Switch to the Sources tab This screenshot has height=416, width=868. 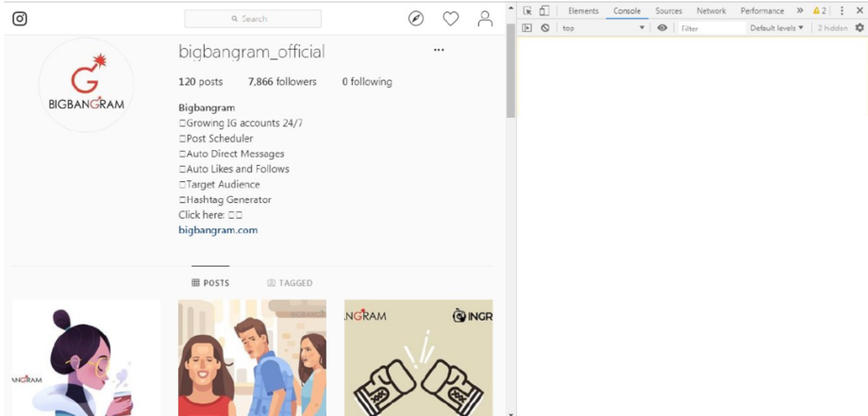point(668,10)
